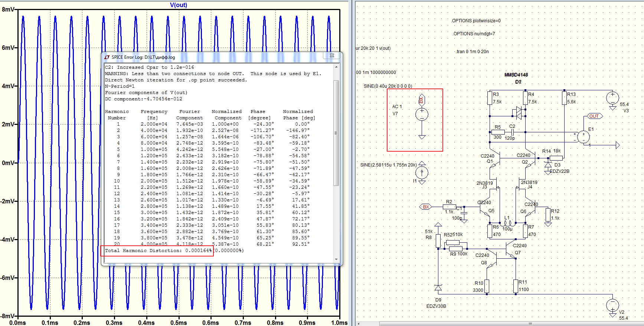This screenshot has height=326, width=644.
Task: Click the V(out) trace label
Action: (x=179, y=5)
